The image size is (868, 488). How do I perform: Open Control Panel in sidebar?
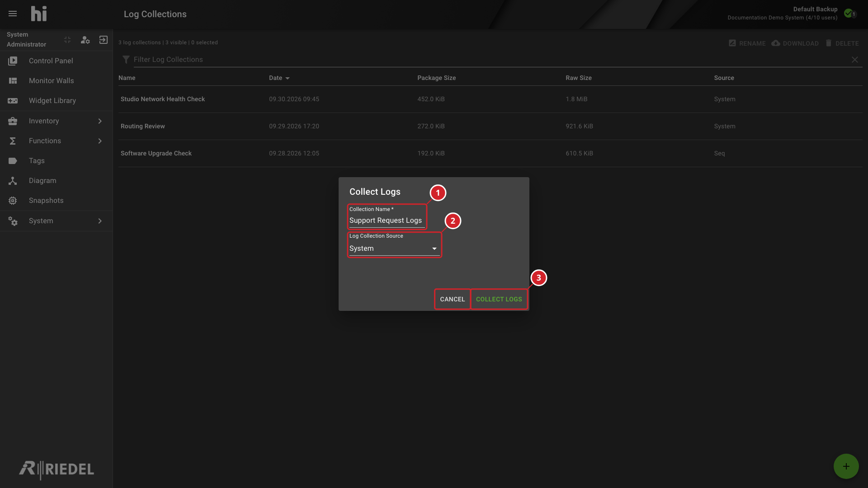tap(57, 61)
